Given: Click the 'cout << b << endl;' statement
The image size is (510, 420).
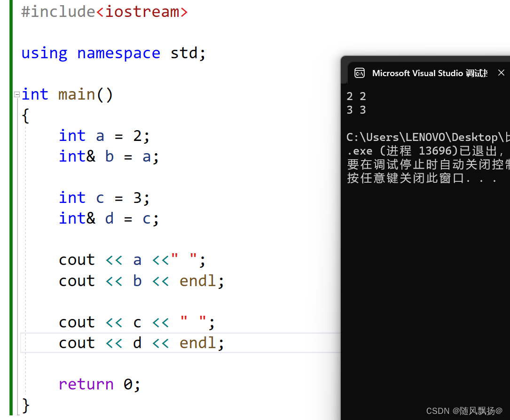Looking at the screenshot, I should [x=141, y=281].
